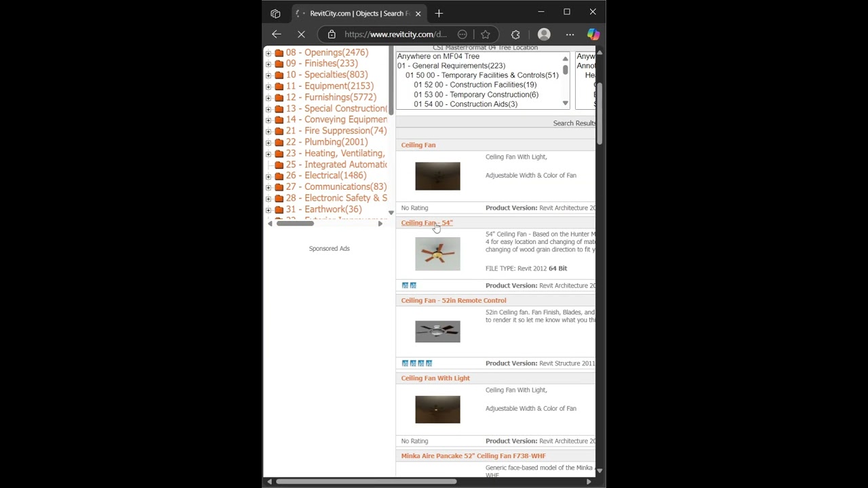The height and width of the screenshot is (488, 868).
Task: Select 01 53 00 - Temporary Construction(6)
Action: point(476,94)
